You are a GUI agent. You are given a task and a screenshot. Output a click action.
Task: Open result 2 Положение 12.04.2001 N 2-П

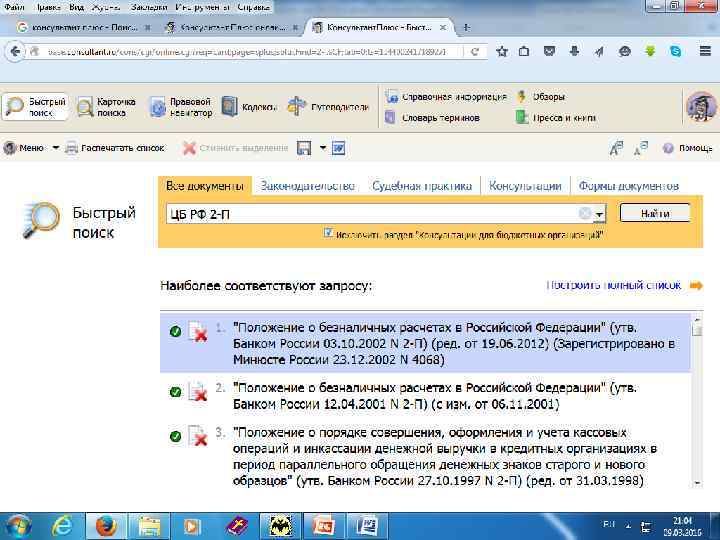point(435,396)
